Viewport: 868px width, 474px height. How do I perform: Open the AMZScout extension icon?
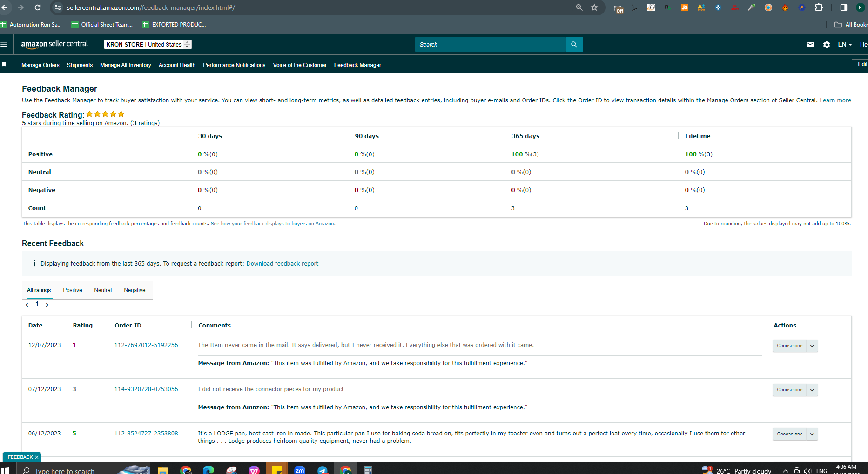pyautogui.click(x=701, y=7)
